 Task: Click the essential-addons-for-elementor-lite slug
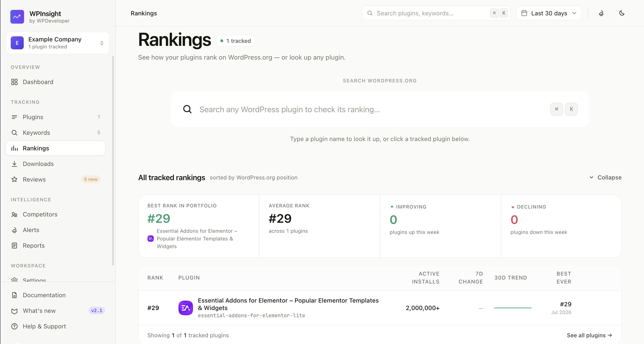tap(251, 315)
